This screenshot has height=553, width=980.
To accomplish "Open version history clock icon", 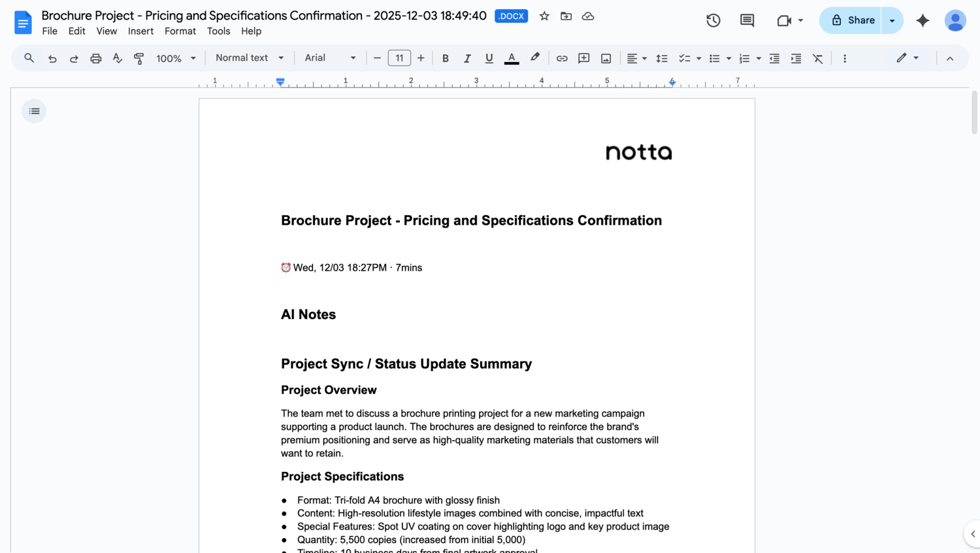I will tap(713, 20).
